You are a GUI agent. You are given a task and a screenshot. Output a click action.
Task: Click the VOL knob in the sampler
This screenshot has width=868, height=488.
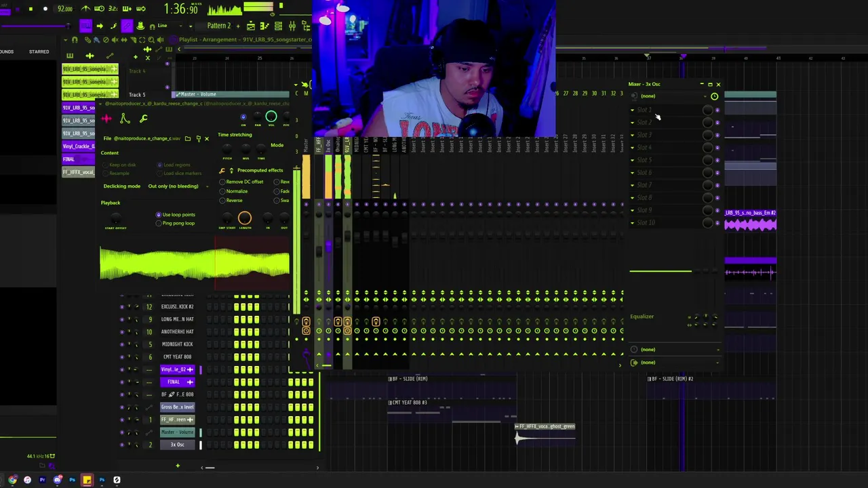271,117
